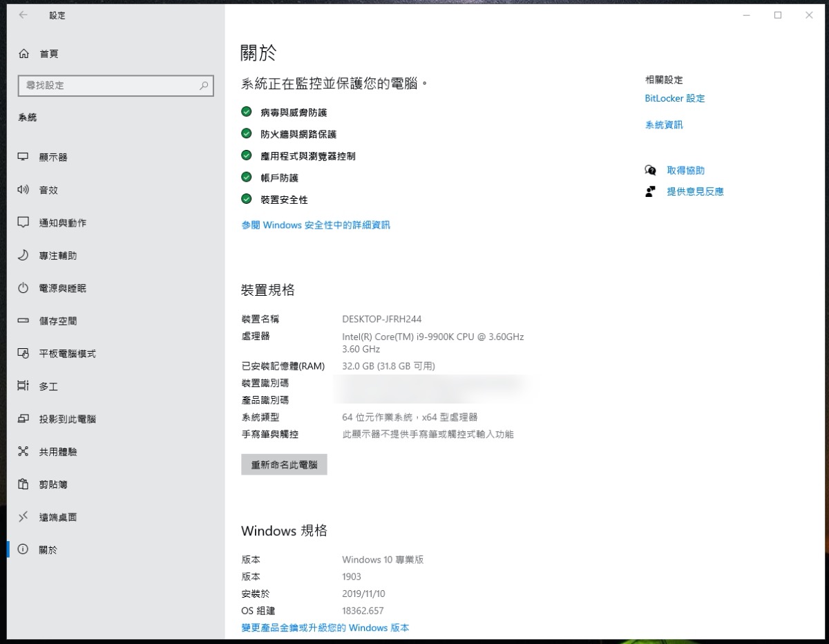
Task: Click the 關於 info circle icon
Action: pyautogui.click(x=23, y=549)
